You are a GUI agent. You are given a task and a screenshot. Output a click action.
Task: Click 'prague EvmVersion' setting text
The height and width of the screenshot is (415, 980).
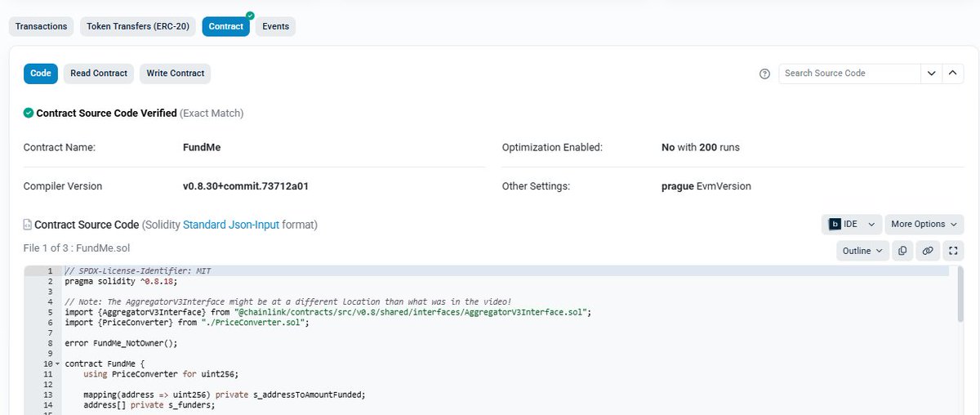pos(706,186)
